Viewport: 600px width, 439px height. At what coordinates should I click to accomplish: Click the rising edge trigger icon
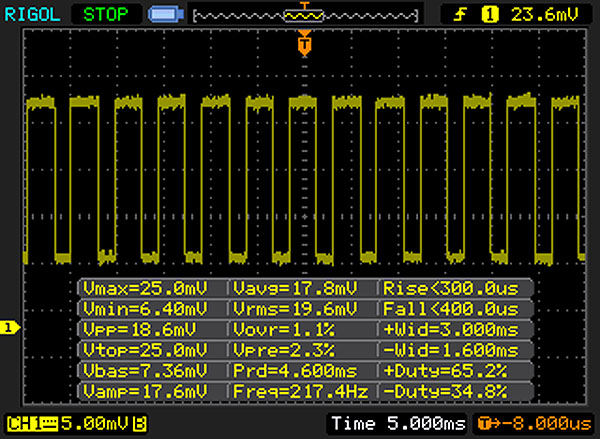460,15
